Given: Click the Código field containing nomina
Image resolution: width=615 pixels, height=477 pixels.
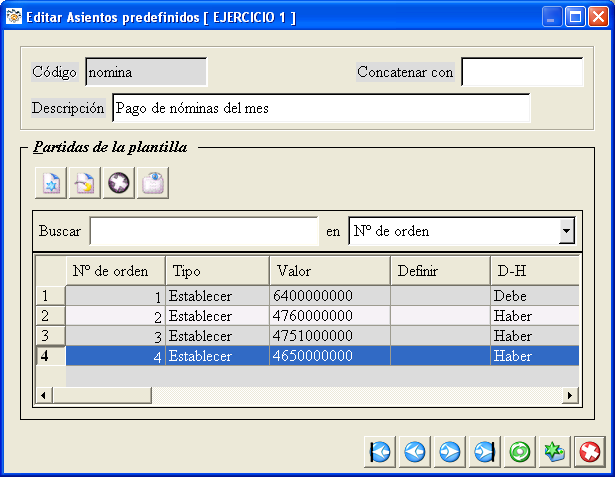Looking at the screenshot, I should (x=146, y=72).
